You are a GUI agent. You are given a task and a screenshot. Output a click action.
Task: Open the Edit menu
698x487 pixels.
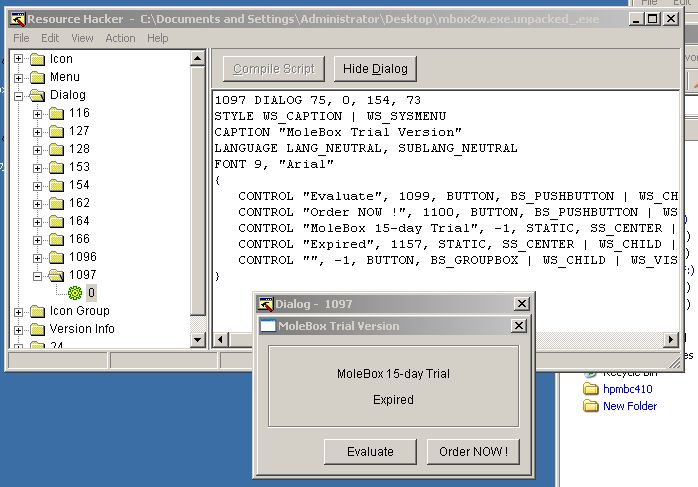coord(50,38)
